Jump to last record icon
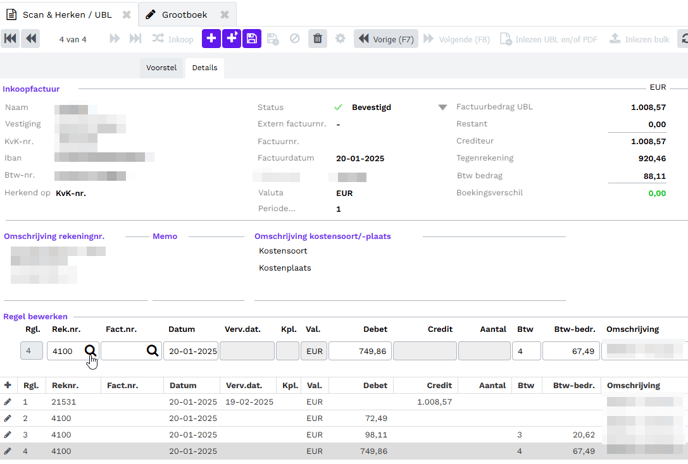 point(135,39)
